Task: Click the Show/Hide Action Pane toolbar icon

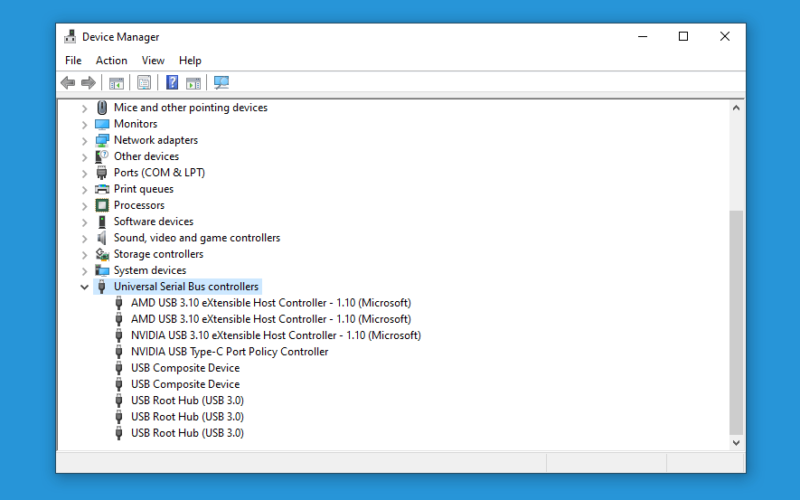Action: 193,83
